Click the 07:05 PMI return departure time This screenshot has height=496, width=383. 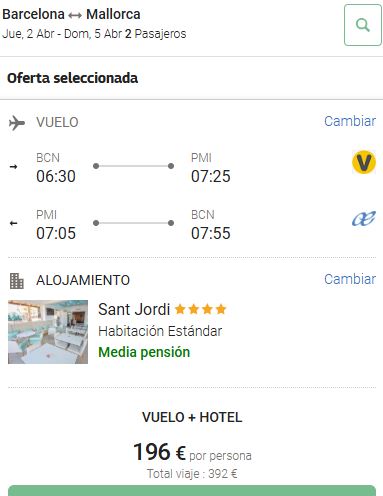(x=56, y=233)
